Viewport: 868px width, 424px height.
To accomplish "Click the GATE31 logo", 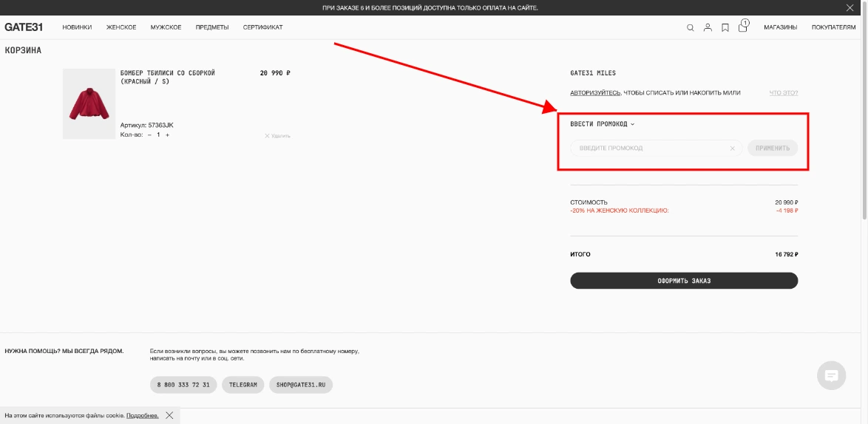I will pyautogui.click(x=24, y=27).
